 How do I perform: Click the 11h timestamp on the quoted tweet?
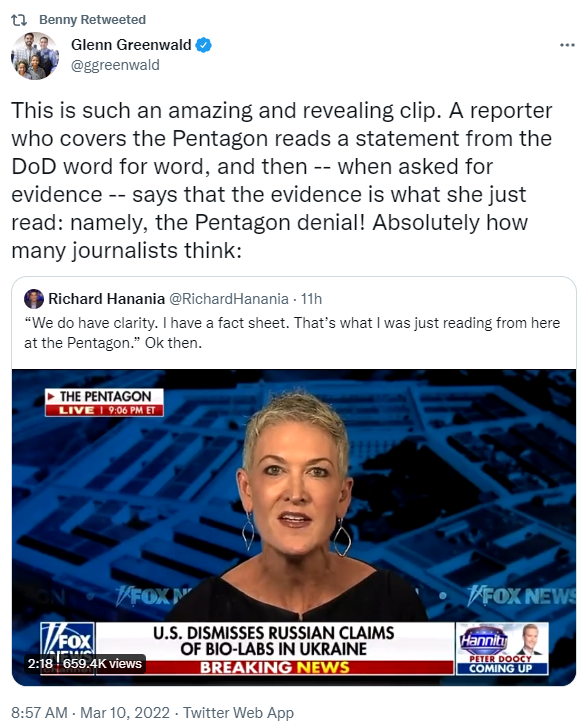click(311, 299)
